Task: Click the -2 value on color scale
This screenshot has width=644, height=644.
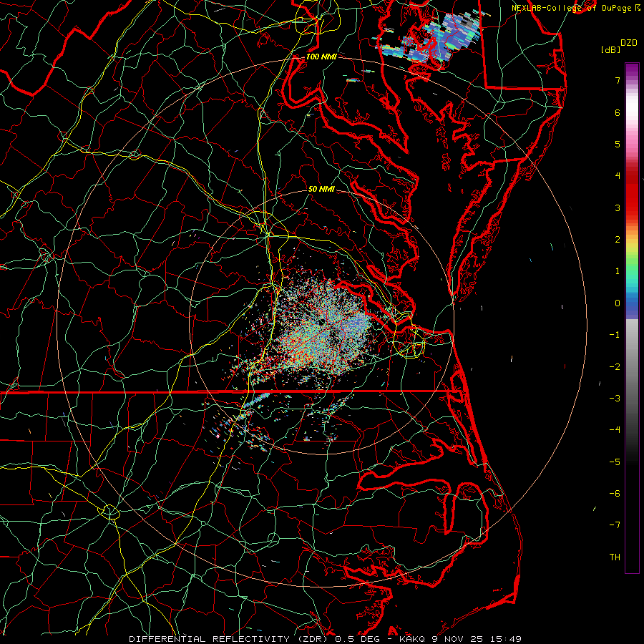Action: pyautogui.click(x=615, y=366)
